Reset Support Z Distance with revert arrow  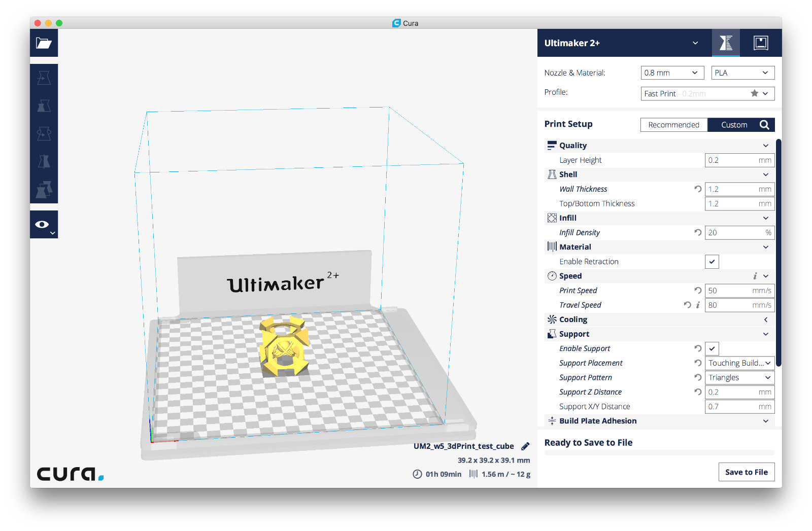[x=698, y=392]
